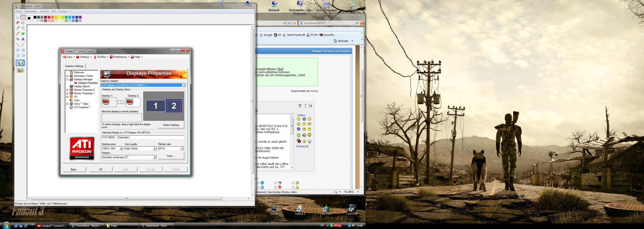Choose the Rounded Rectangle tool in Paint
Image resolution: width=644 pixels, height=229 pixels.
pos(23,55)
